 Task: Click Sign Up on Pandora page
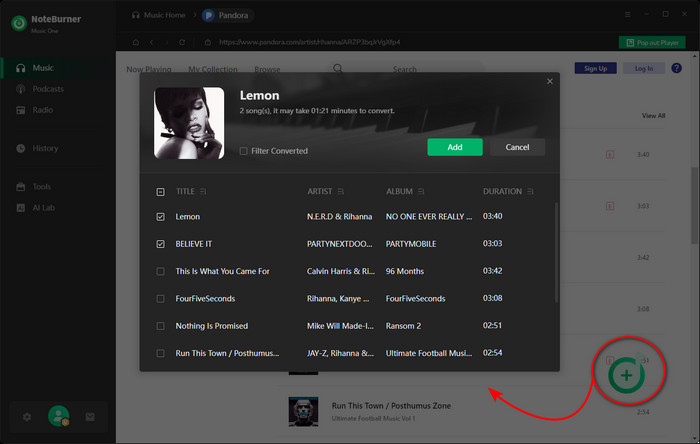(x=596, y=68)
